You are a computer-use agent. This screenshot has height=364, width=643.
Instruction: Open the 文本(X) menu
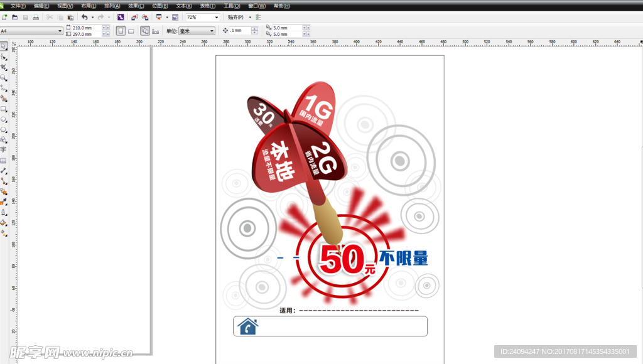point(184,6)
